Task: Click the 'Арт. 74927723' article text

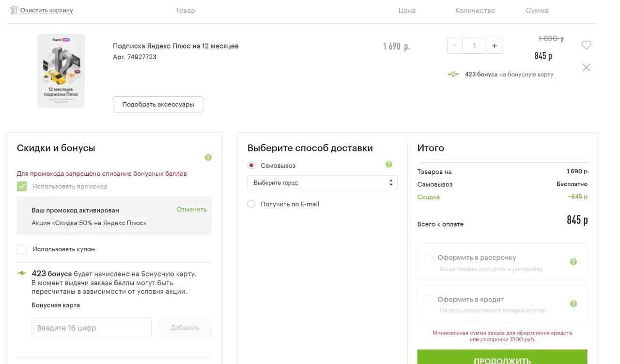Action: tap(135, 57)
